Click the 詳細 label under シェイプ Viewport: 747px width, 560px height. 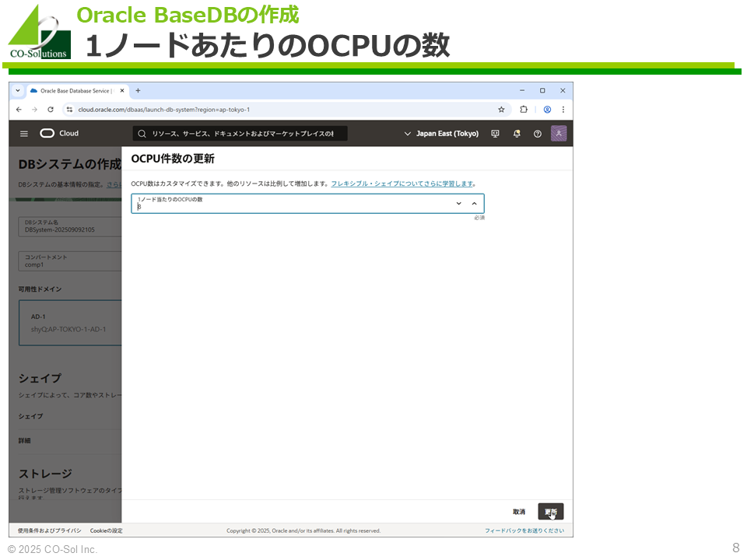point(24,440)
